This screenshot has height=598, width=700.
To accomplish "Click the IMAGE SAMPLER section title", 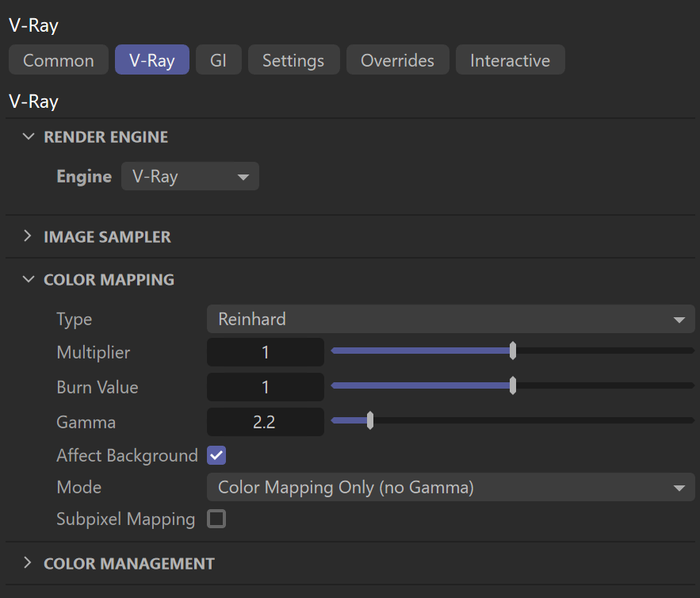I will point(107,236).
